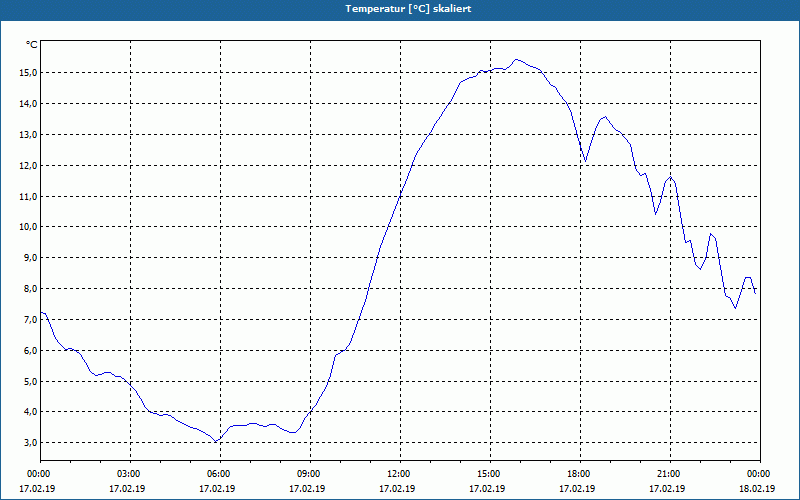This screenshot has height=500, width=800.
Task: Select the '8,0' y-axis label
Action: point(31,289)
